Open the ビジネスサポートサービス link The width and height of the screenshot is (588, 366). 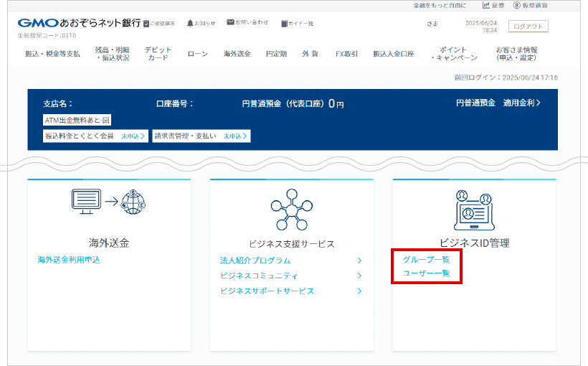267,291
